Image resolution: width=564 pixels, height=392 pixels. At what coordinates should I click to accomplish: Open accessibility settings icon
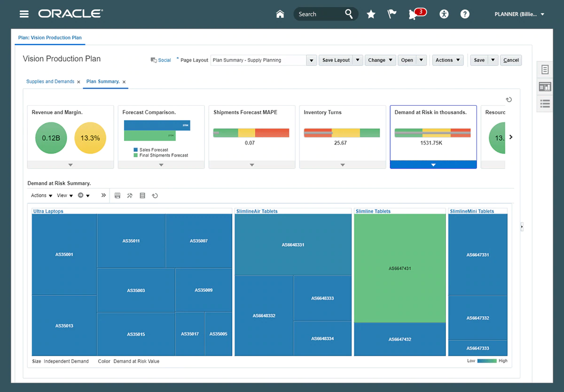pyautogui.click(x=444, y=14)
